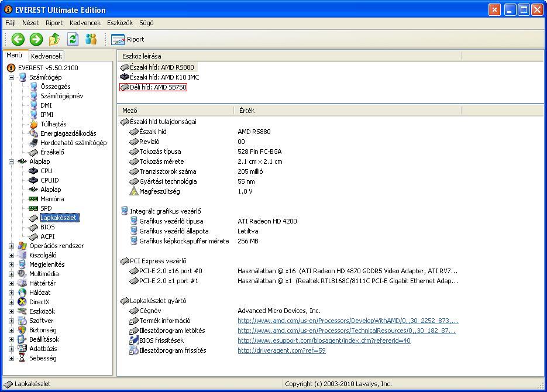Open the driveragent.com link
The height and width of the screenshot is (392, 547).
coord(281,350)
